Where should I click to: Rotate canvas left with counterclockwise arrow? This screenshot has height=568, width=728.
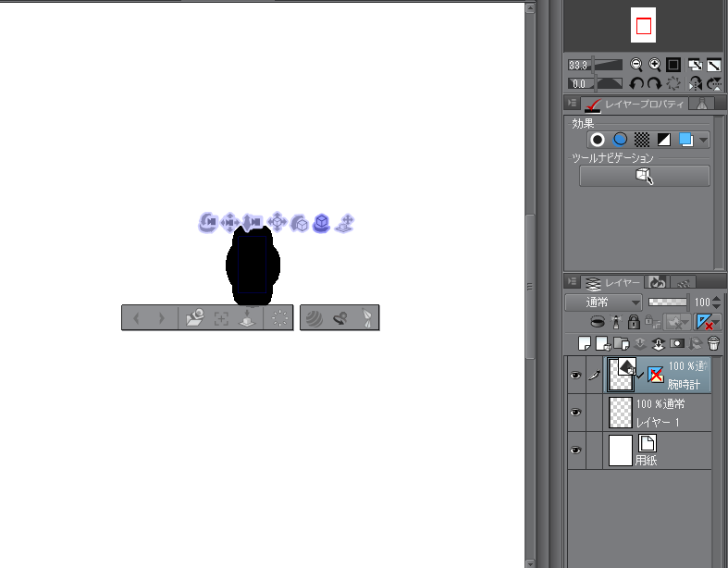(x=636, y=83)
